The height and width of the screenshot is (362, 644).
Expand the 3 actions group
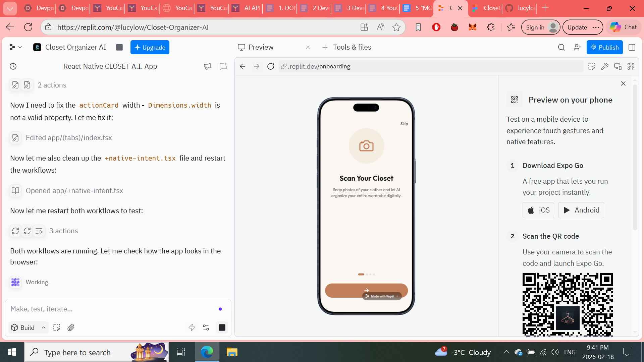click(x=63, y=231)
